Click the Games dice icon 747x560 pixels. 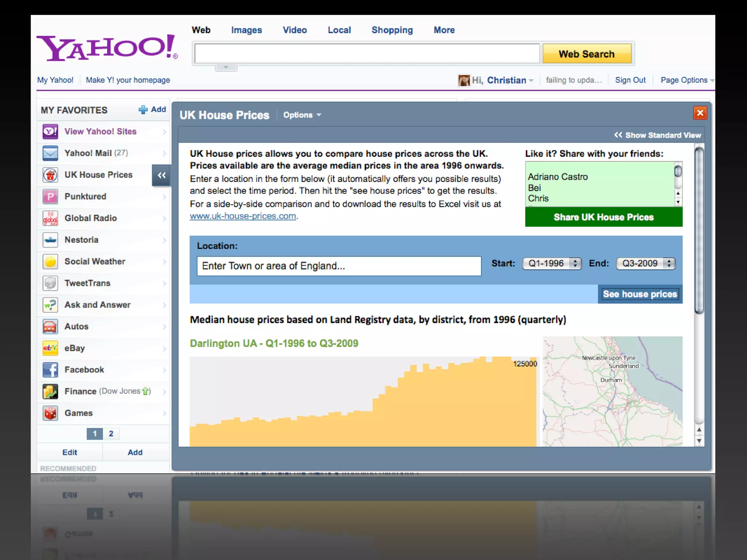click(x=50, y=413)
